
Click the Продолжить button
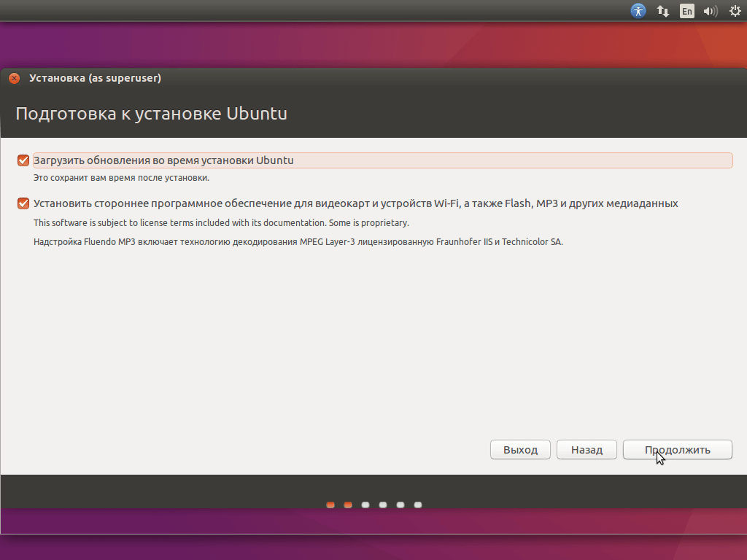tap(678, 449)
